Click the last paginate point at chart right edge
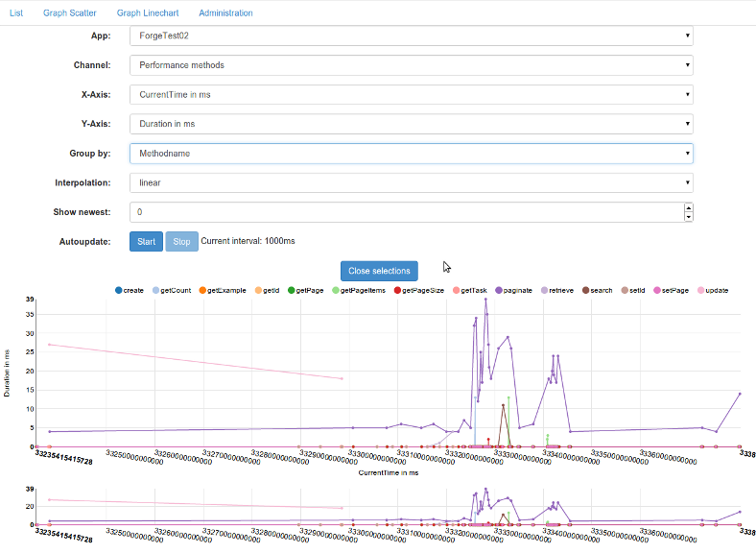 740,394
